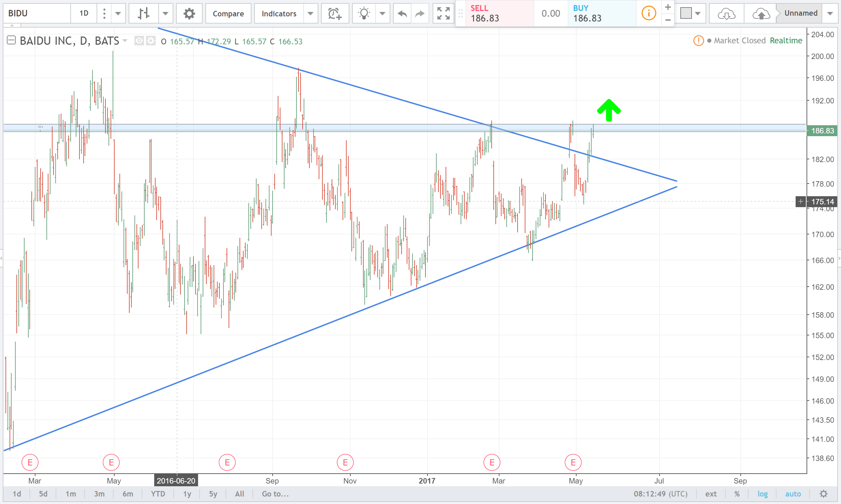Screen dimensions: 841x504
Task: Click earnings marker before September
Action: [227, 462]
